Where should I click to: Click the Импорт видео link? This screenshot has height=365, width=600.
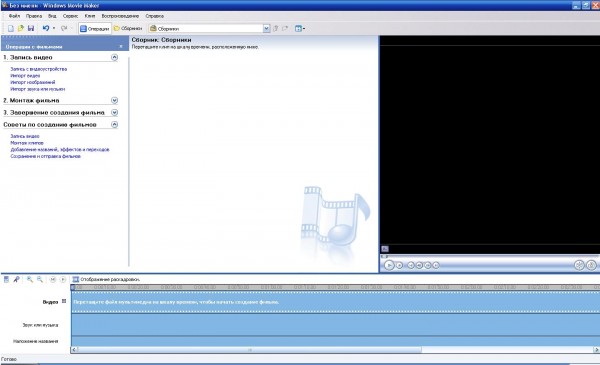[25, 76]
